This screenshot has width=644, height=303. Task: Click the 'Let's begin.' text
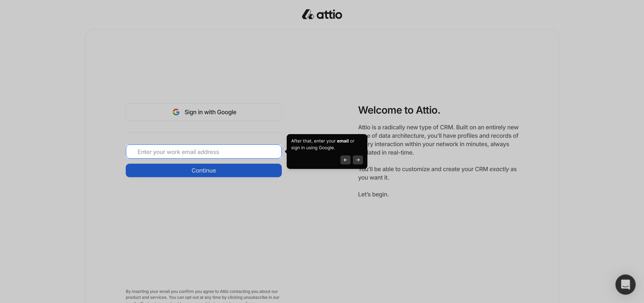pyautogui.click(x=373, y=194)
